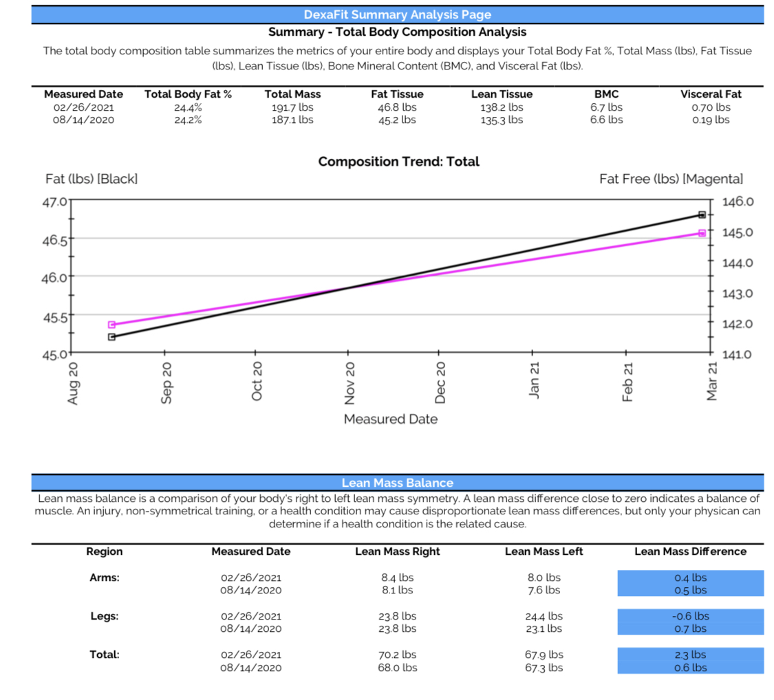Click the Arms: region label
Viewport: 774px width, 700px height.
(x=104, y=578)
